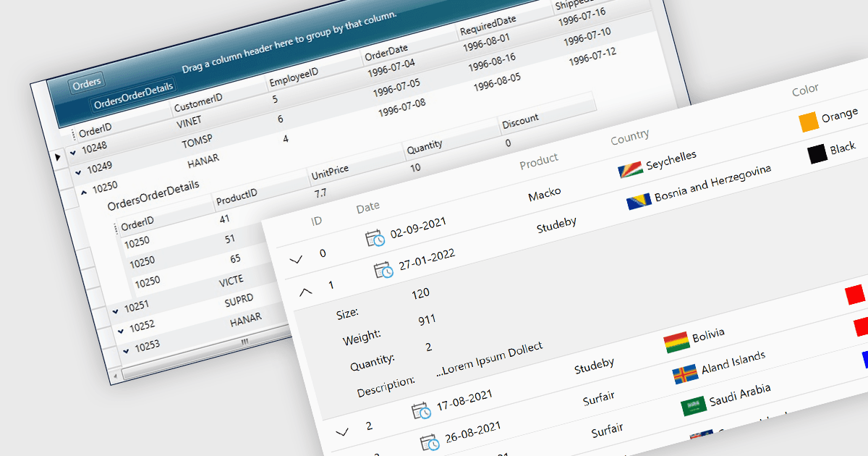Click the Lorem Ipsum Dollect description value

490,359
